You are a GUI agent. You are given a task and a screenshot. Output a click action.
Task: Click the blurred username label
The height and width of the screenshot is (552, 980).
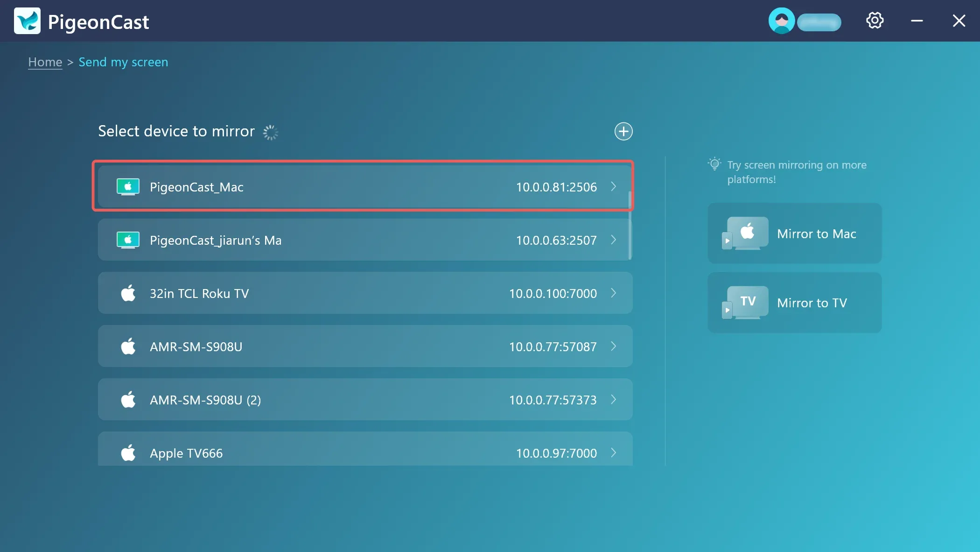[x=819, y=22]
